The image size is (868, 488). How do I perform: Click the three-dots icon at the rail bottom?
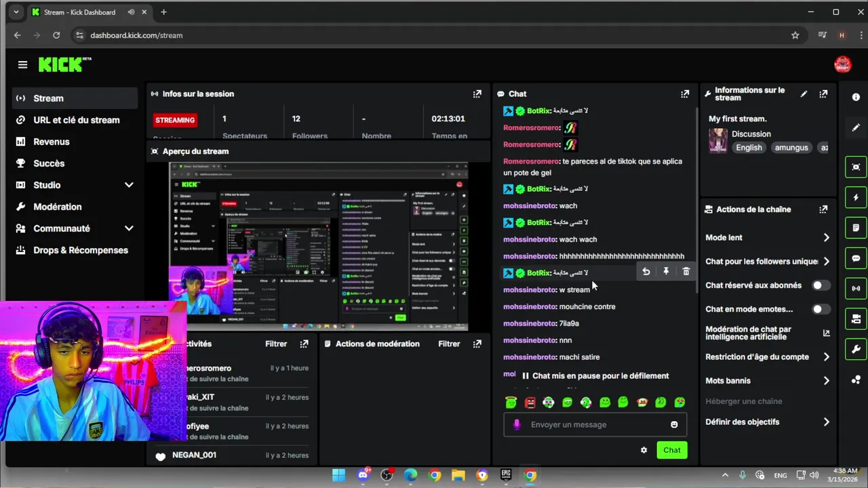tap(856, 380)
